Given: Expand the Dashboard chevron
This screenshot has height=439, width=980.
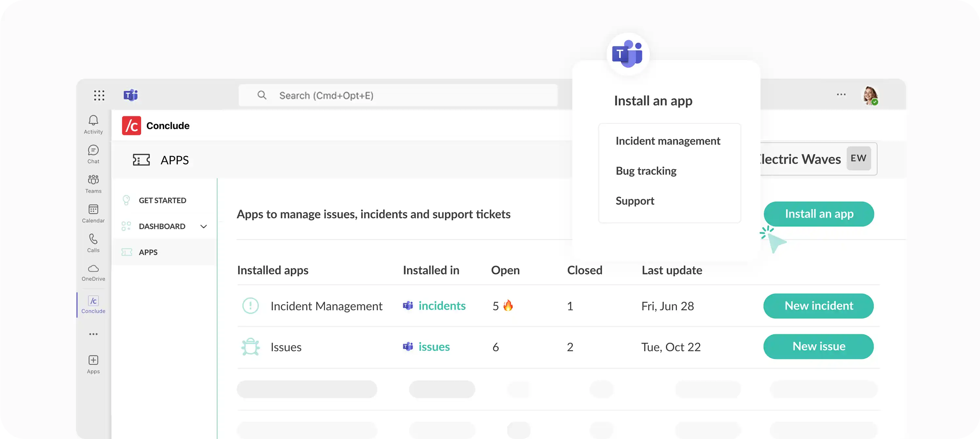Looking at the screenshot, I should pyautogui.click(x=204, y=227).
